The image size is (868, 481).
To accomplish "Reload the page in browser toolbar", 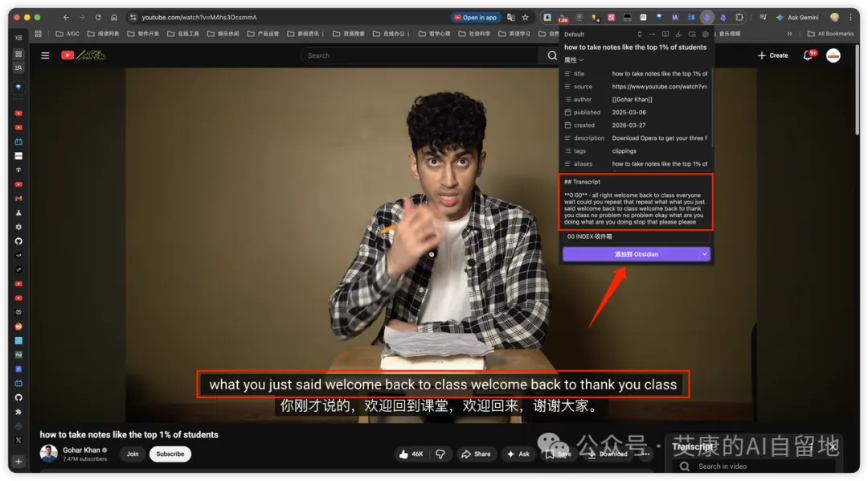I will click(x=98, y=17).
